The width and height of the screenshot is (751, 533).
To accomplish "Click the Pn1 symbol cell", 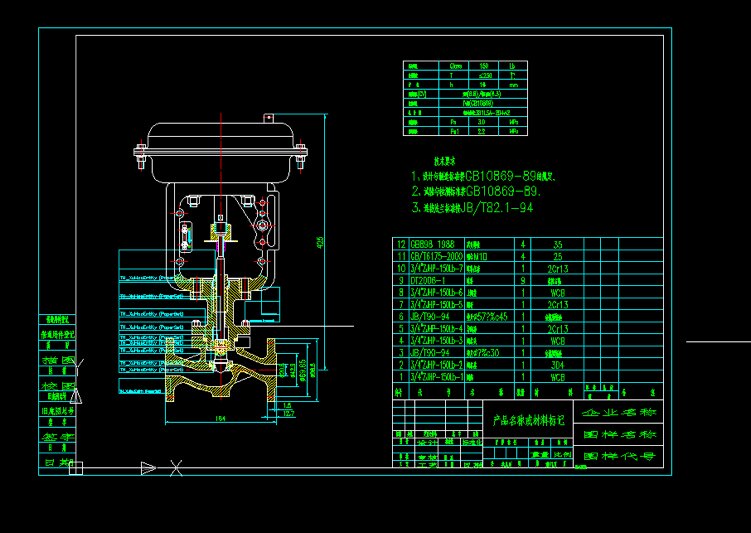I will tap(454, 131).
